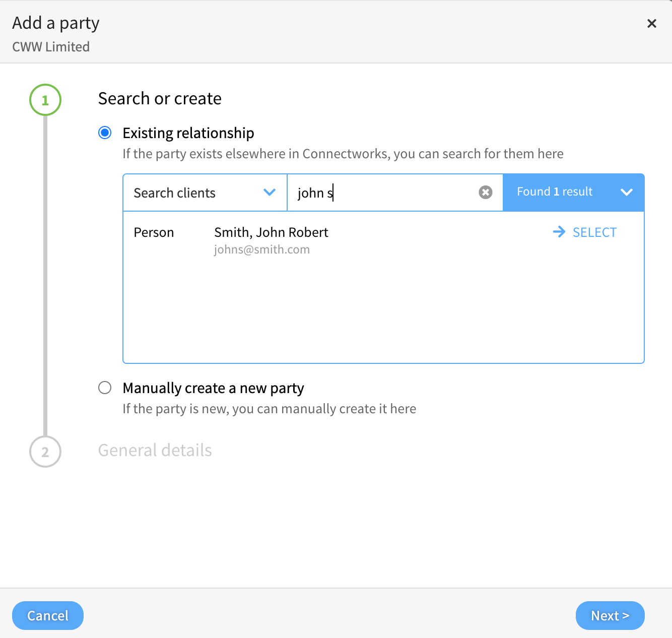Click the step 1 circle indicator
The height and width of the screenshot is (638, 672).
pyautogui.click(x=45, y=100)
